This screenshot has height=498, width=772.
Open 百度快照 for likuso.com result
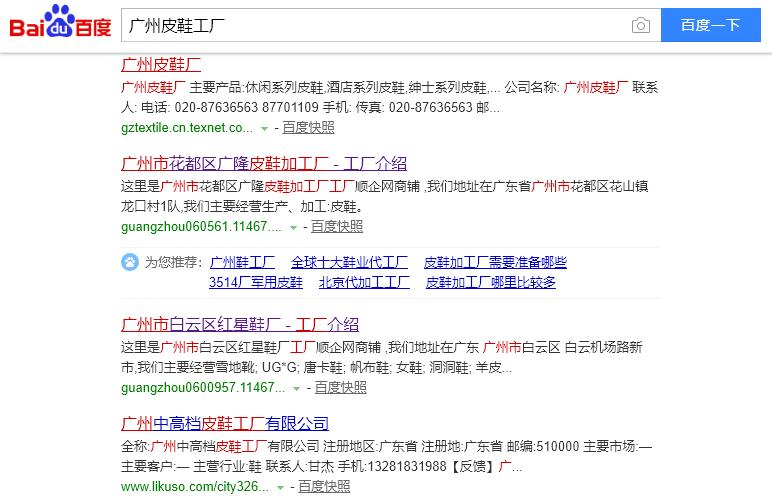coord(324,487)
